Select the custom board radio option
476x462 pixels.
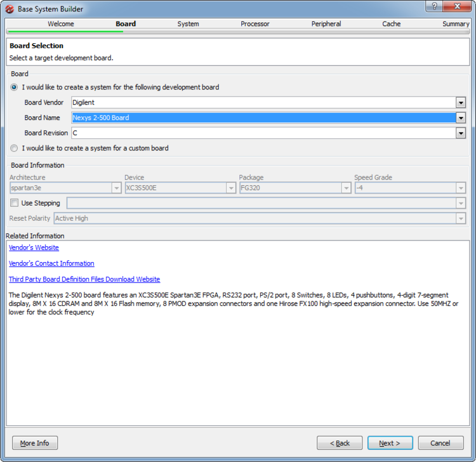coord(14,148)
